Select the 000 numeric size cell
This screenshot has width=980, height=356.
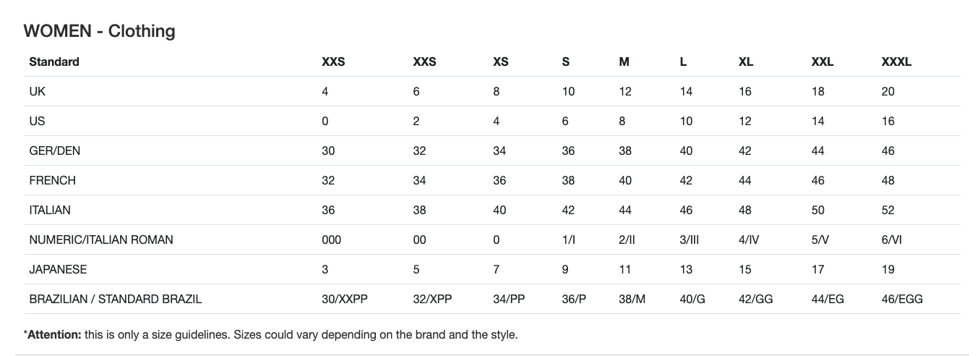(x=331, y=240)
